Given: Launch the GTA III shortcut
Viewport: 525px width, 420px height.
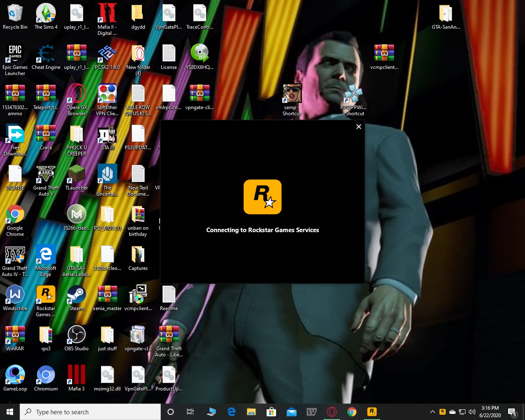Looking at the screenshot, I should [107, 137].
